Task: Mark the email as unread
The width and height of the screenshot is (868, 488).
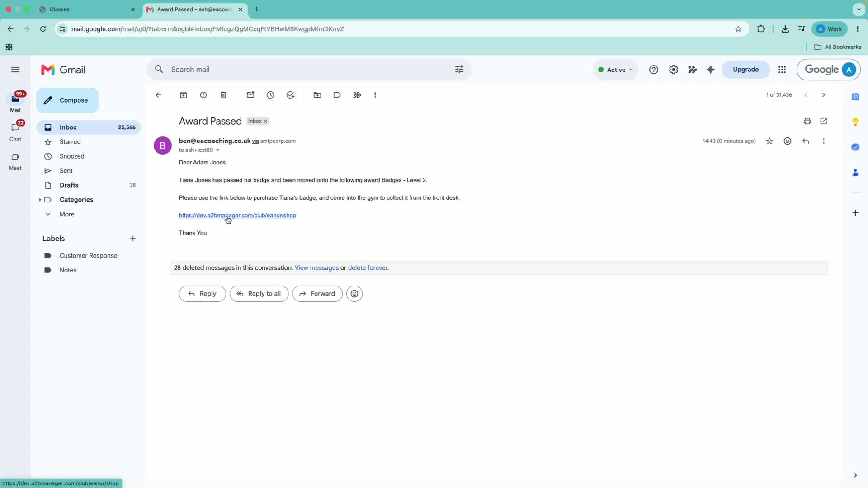Action: point(250,95)
